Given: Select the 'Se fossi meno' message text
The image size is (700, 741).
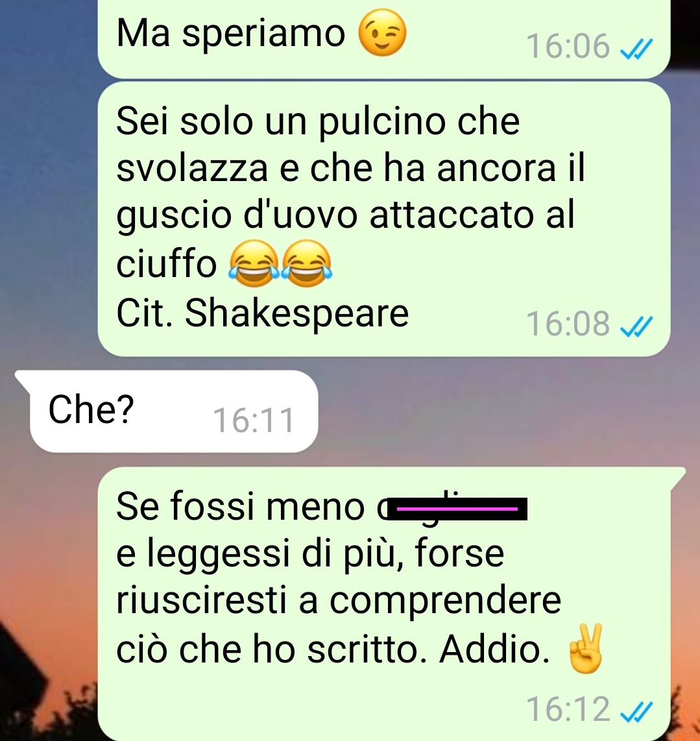Looking at the screenshot, I should pyautogui.click(x=241, y=506).
